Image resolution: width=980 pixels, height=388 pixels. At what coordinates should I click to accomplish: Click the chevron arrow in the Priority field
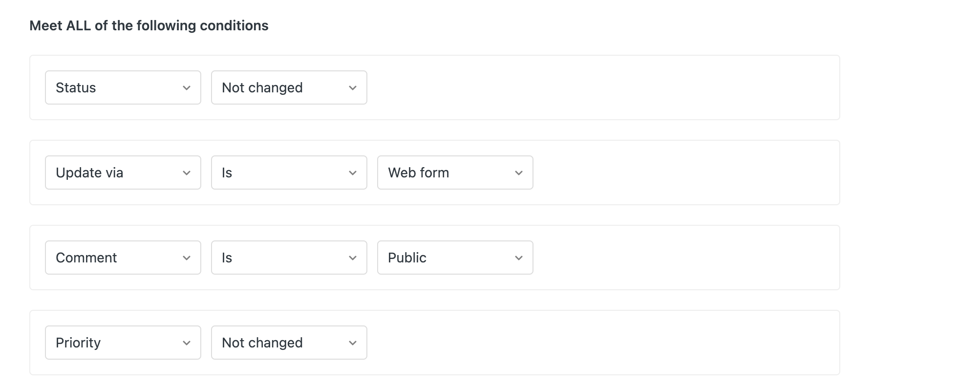[187, 343]
